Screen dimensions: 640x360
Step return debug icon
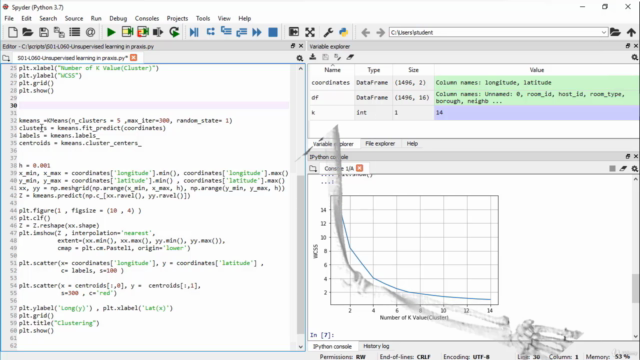tap(242, 32)
